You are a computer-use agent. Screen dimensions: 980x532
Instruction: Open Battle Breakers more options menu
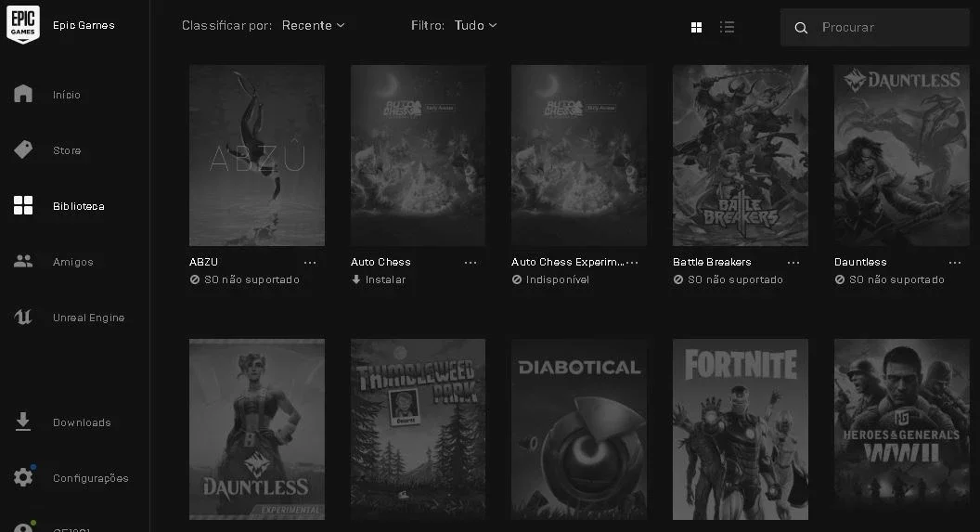tap(793, 263)
